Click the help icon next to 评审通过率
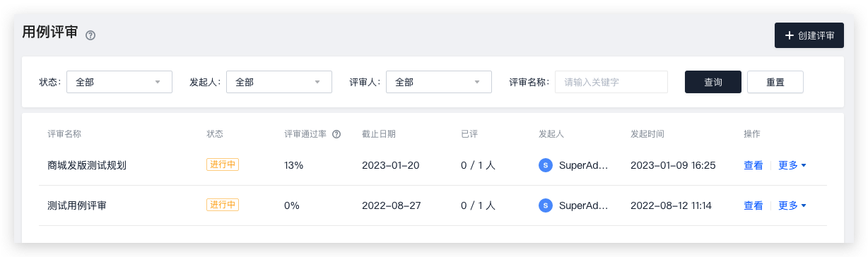 pyautogui.click(x=336, y=134)
